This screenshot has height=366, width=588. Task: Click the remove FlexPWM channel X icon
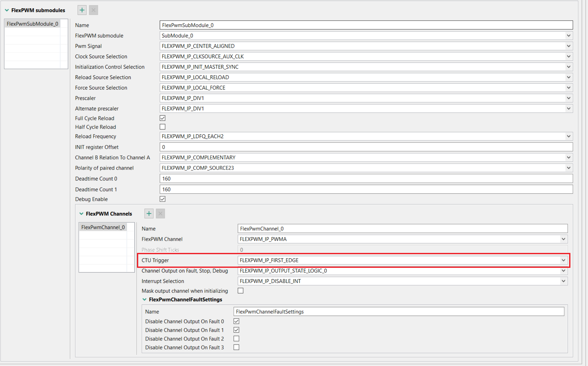click(160, 213)
